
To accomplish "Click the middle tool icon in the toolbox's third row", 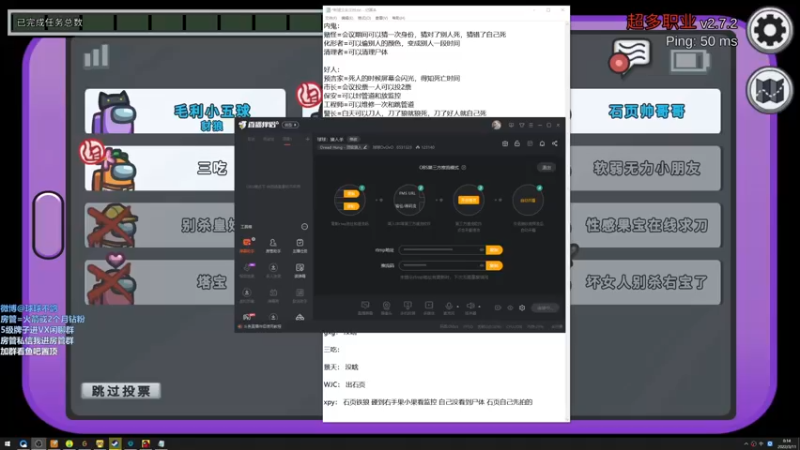I will (273, 294).
